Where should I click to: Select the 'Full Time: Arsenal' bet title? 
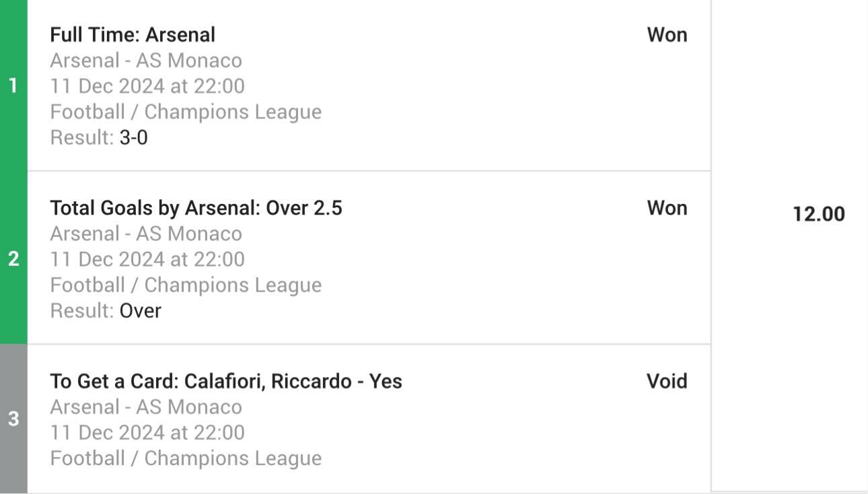pos(133,35)
